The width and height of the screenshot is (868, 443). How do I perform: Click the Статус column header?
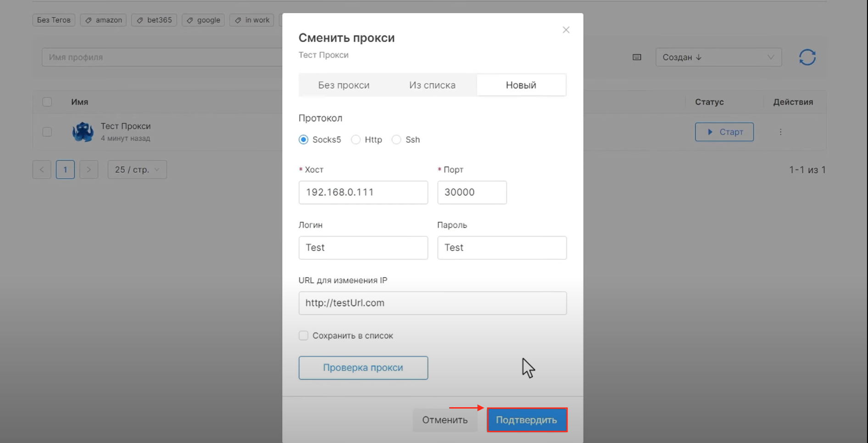(709, 102)
